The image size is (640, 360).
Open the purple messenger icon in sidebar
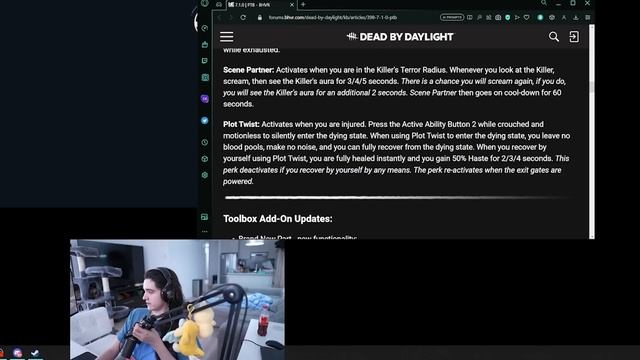coord(205,99)
